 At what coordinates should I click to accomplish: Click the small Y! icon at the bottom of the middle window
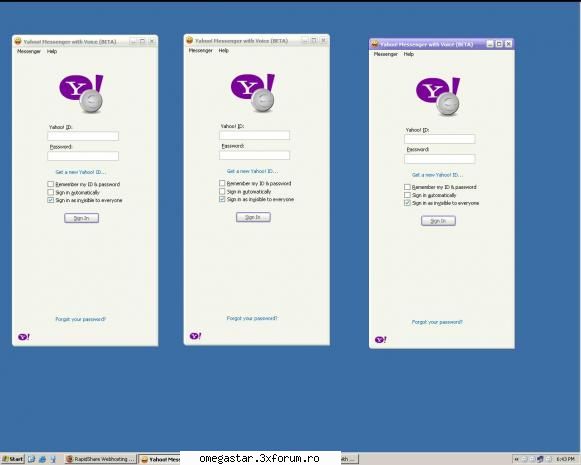coord(196,336)
